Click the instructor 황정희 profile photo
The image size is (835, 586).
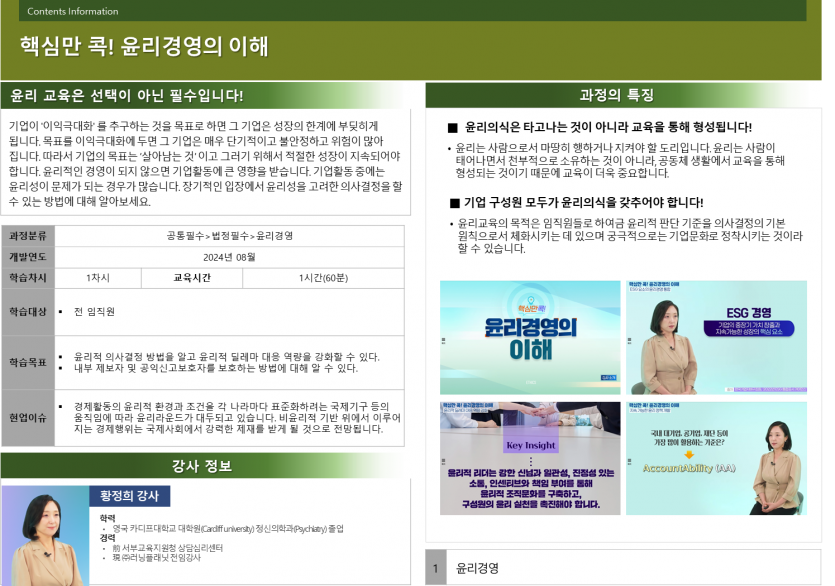click(45, 537)
